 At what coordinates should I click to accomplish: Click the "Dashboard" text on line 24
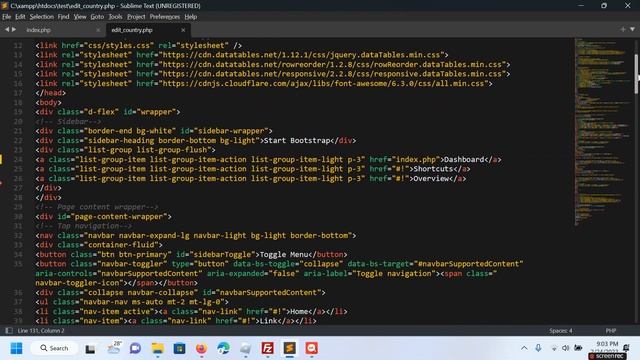tap(464, 160)
